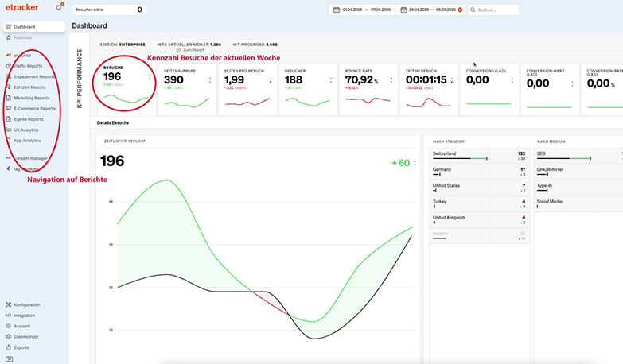Open the 01.04.2025 date range picker
Screen dimensions: 623x364
(362, 10)
